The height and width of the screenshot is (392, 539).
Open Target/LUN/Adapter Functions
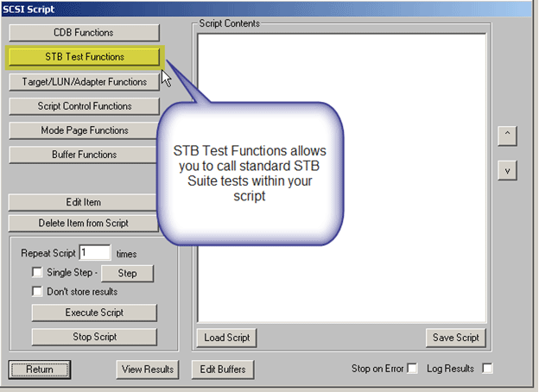[85, 82]
